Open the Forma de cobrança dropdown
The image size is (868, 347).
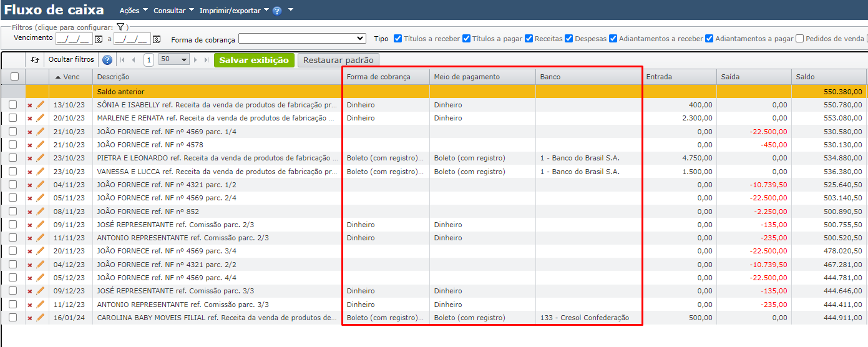(x=302, y=39)
